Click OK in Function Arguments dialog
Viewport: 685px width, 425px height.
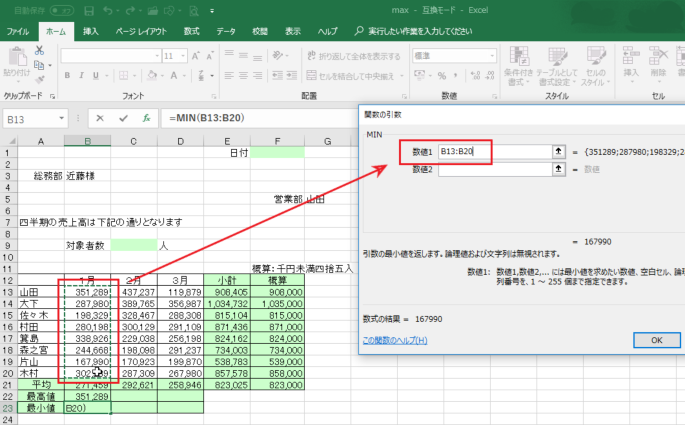click(x=657, y=340)
